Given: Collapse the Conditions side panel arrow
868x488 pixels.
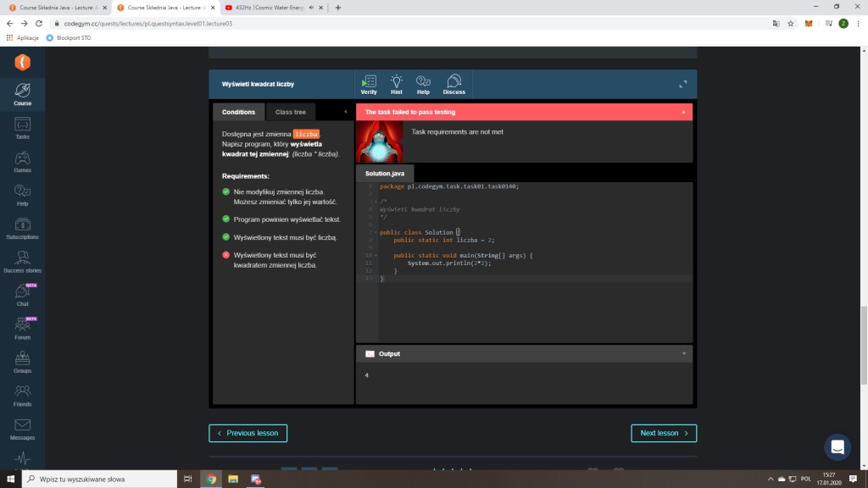Looking at the screenshot, I should 345,112.
